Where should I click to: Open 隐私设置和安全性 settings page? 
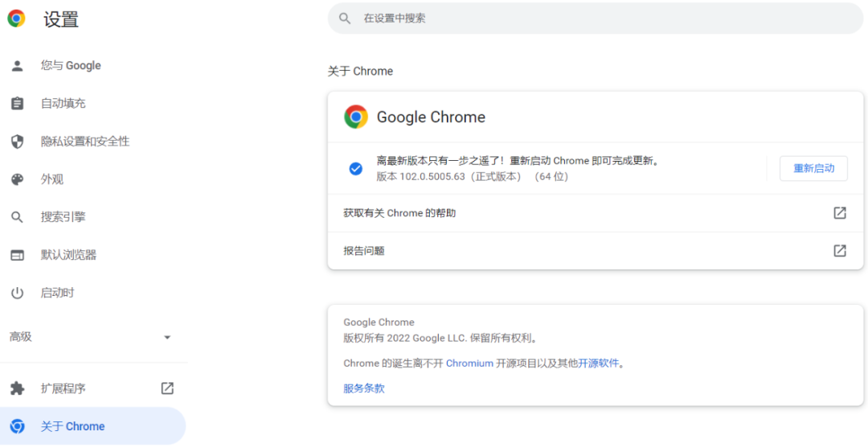tap(85, 142)
